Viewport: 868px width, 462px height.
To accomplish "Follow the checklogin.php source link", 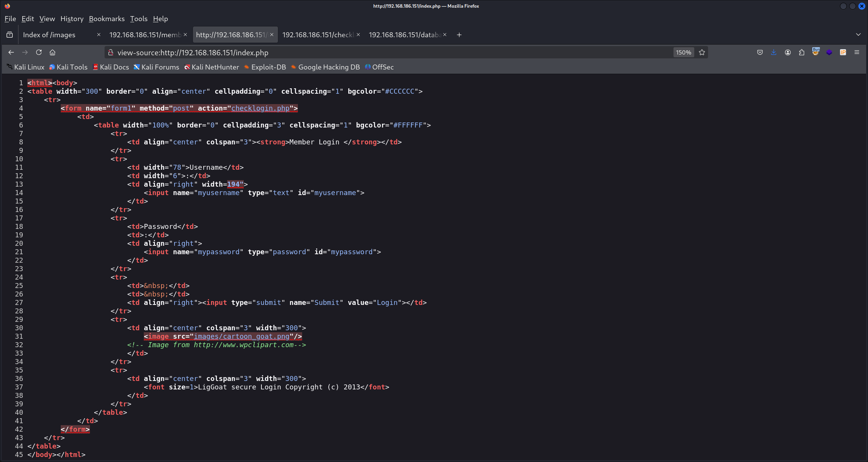I will tap(260, 108).
